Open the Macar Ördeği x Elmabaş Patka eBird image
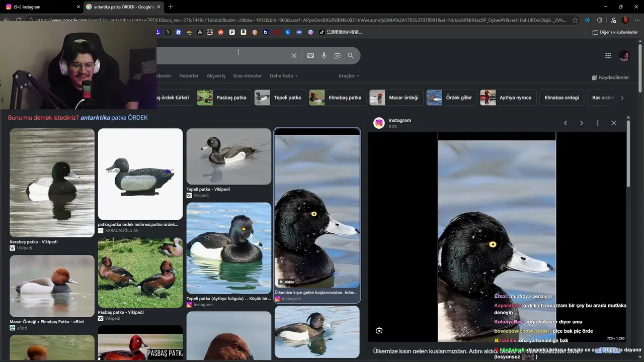644x362 pixels. (52, 286)
